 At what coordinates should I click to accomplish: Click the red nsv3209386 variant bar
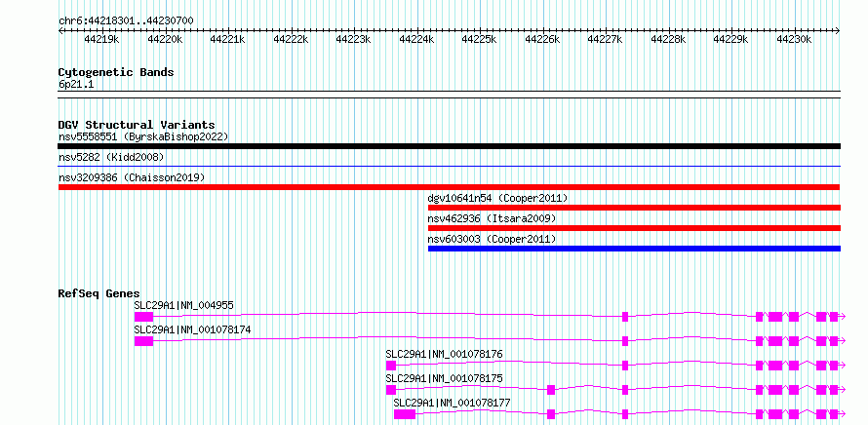click(449, 187)
